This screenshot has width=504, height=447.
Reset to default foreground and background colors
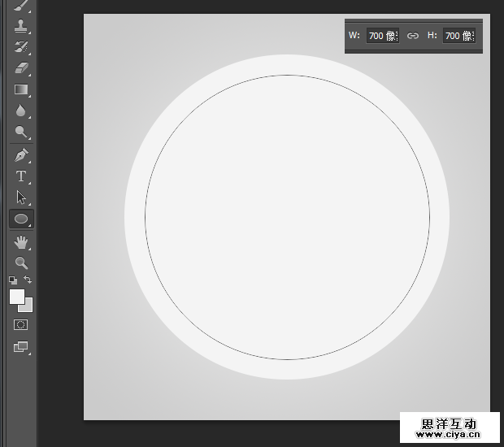click(12, 280)
